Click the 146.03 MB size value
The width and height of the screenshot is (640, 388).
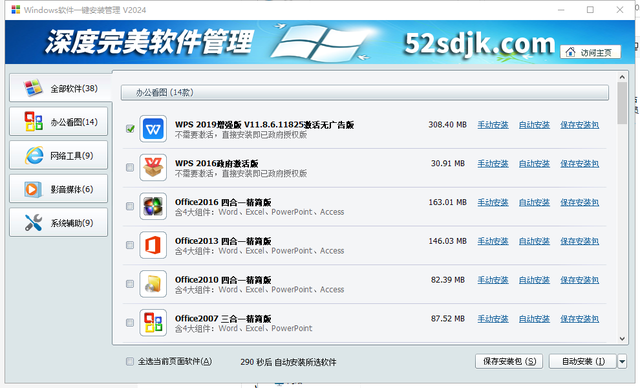[447, 241]
